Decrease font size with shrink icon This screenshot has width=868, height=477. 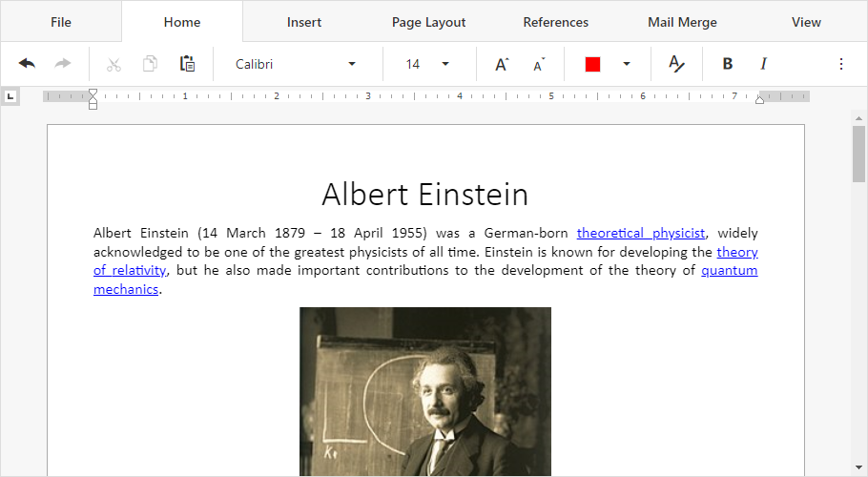539,64
